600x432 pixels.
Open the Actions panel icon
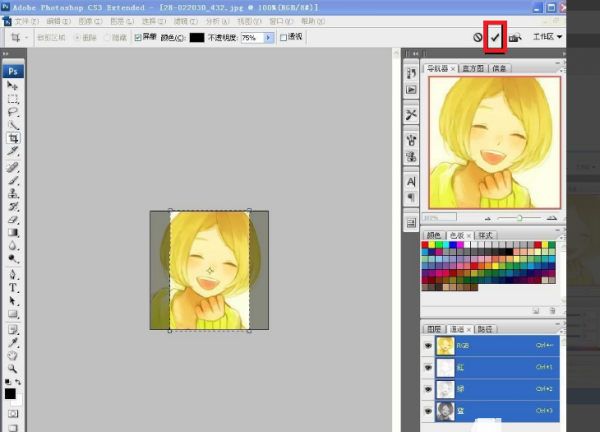(x=411, y=90)
